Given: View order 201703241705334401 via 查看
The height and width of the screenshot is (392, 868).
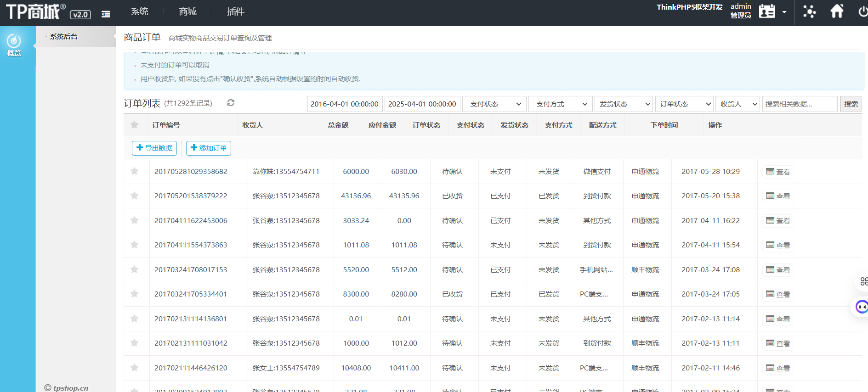Looking at the screenshot, I should (x=778, y=294).
